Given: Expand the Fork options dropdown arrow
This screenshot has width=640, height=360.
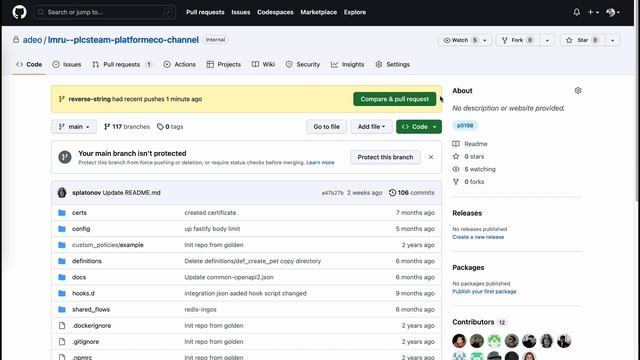Looking at the screenshot, I should tap(547, 40).
